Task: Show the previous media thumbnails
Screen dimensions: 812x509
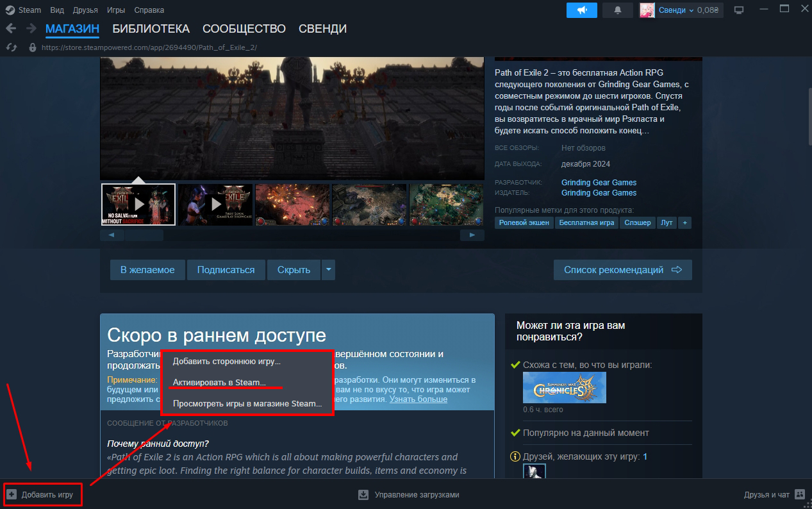Action: (112, 235)
